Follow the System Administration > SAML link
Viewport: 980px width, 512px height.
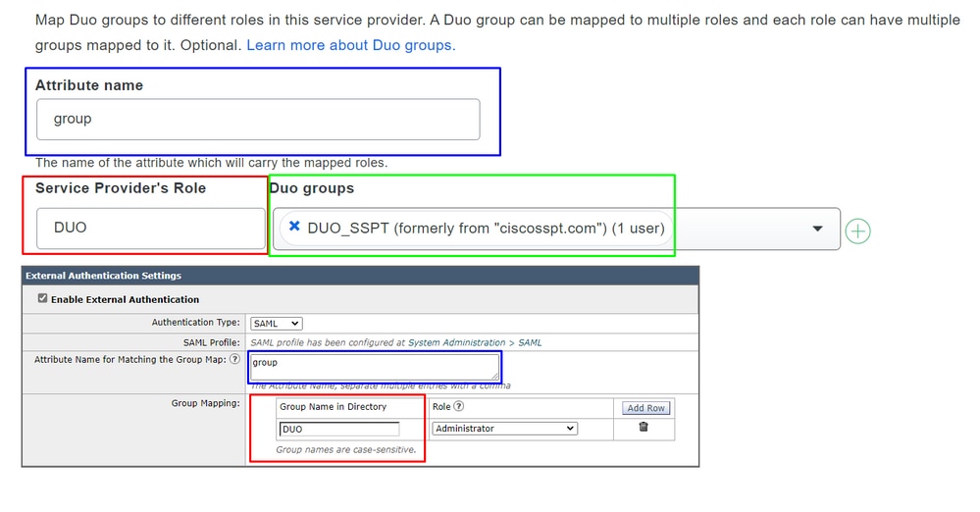pos(475,342)
